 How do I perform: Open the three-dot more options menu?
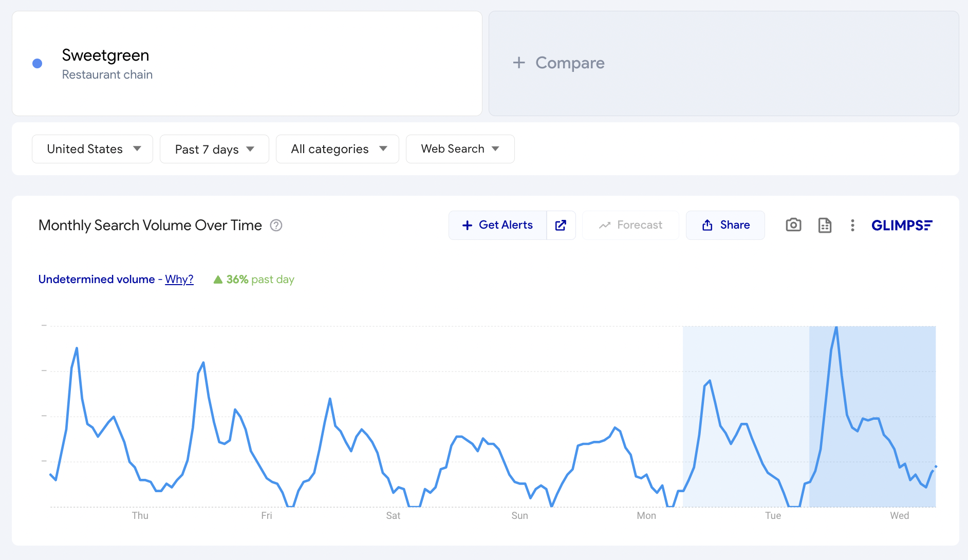point(852,225)
